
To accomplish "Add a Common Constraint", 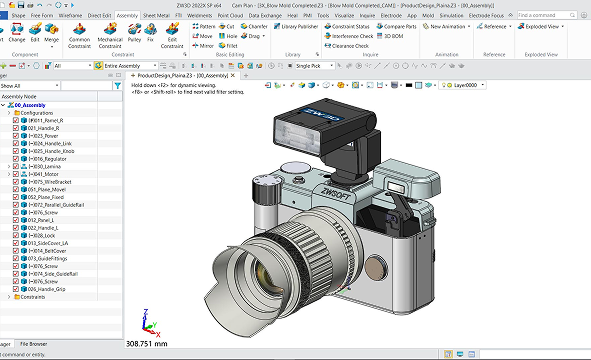I will [x=80, y=35].
